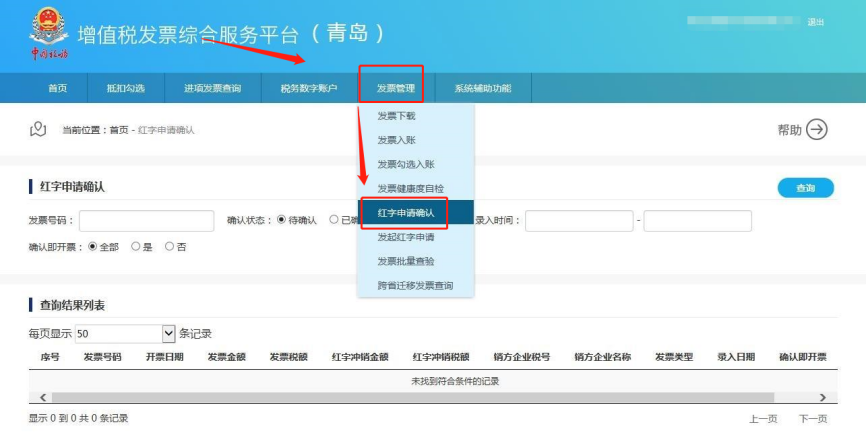Screen dimensions: 866x437
Task: Click the horizontal scrollbar left arrow
Action: [42, 398]
